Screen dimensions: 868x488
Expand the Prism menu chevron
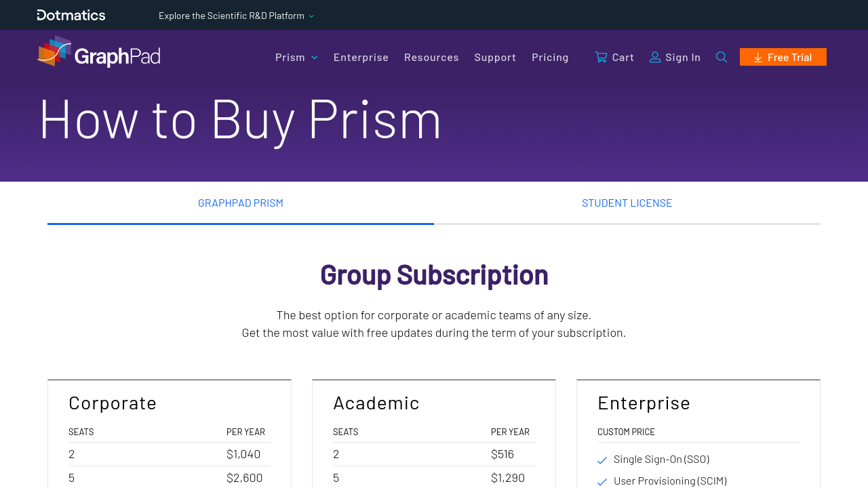click(x=315, y=58)
